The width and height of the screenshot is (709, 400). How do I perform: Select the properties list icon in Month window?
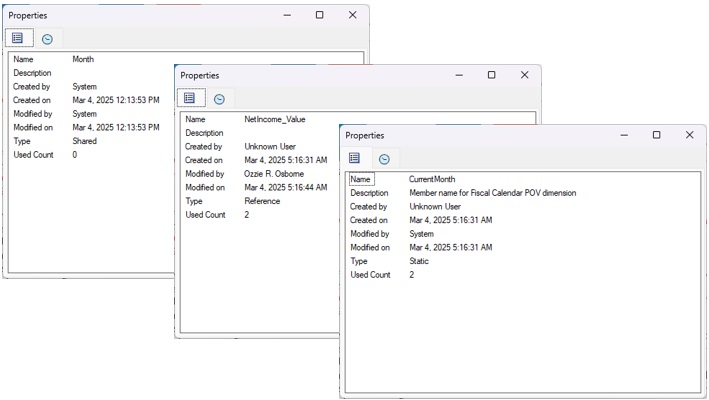(18, 38)
